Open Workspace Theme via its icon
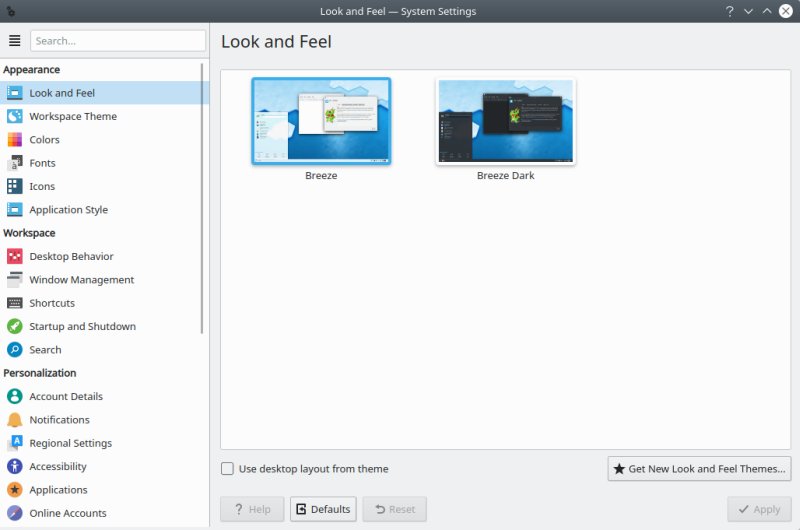Screen dimensions: 800x530 pos(14,116)
